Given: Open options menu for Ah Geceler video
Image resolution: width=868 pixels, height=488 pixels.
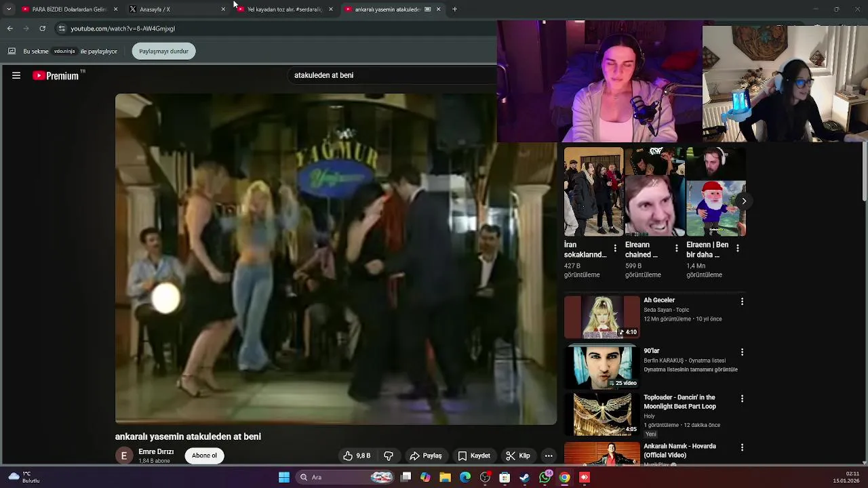Looking at the screenshot, I should click(x=742, y=301).
